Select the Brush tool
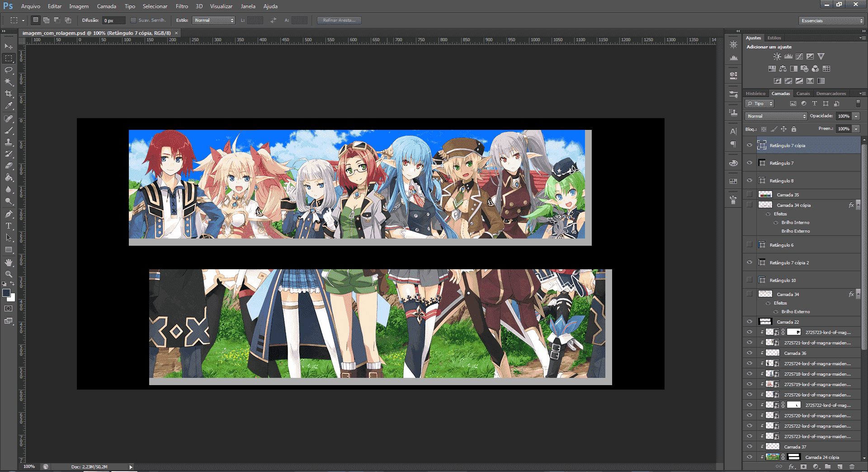Viewport: 868px width, 472px height. 9,130
